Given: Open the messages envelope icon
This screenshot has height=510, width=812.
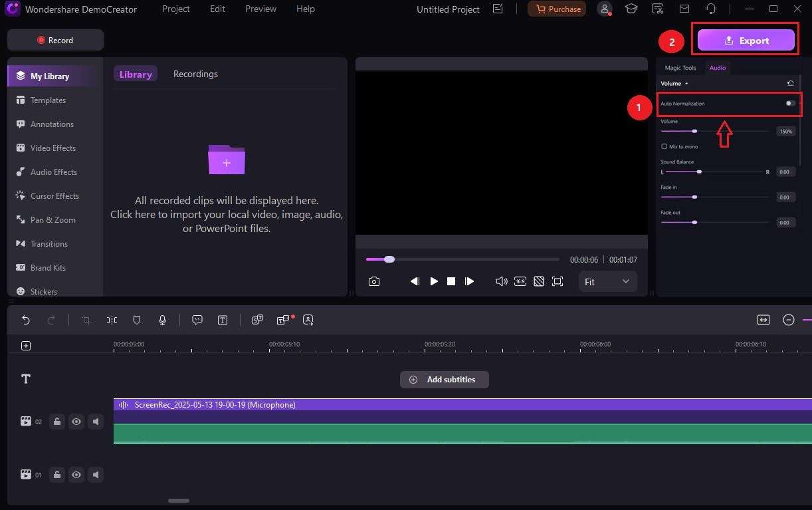Looking at the screenshot, I should point(684,9).
